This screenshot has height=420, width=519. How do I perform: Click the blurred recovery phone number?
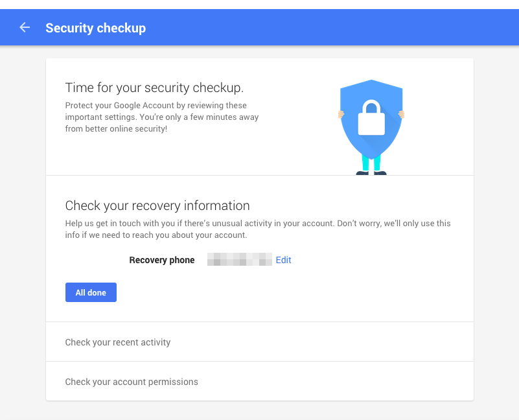coord(239,260)
